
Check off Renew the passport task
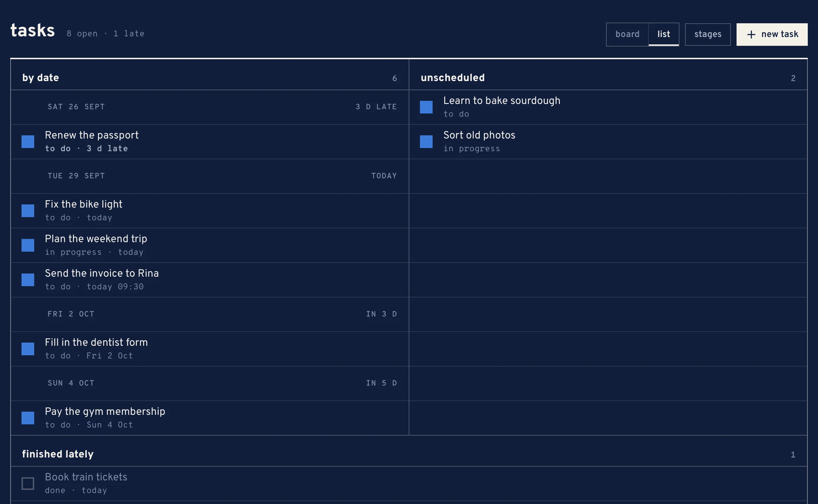coord(28,142)
